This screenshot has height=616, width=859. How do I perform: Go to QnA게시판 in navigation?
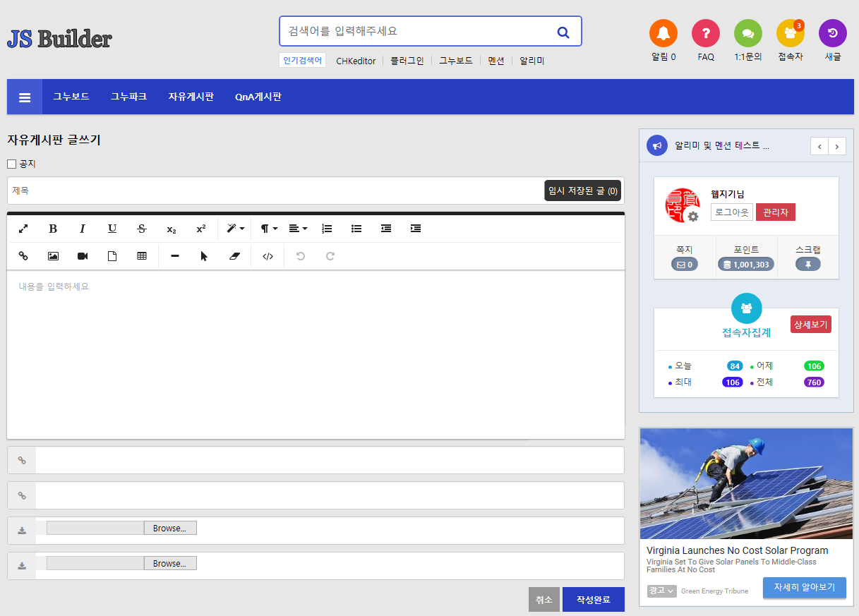click(258, 97)
